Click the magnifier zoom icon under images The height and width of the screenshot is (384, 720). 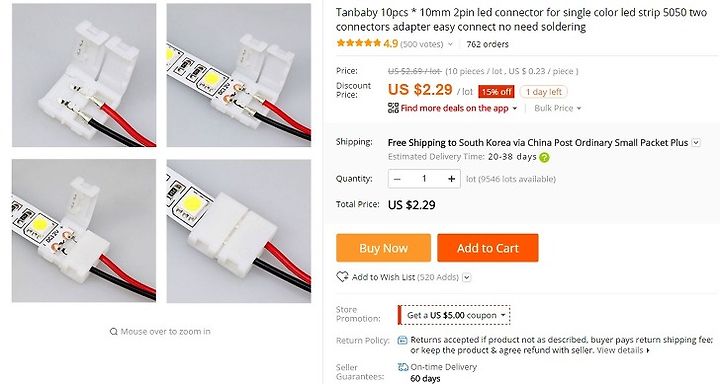113,332
